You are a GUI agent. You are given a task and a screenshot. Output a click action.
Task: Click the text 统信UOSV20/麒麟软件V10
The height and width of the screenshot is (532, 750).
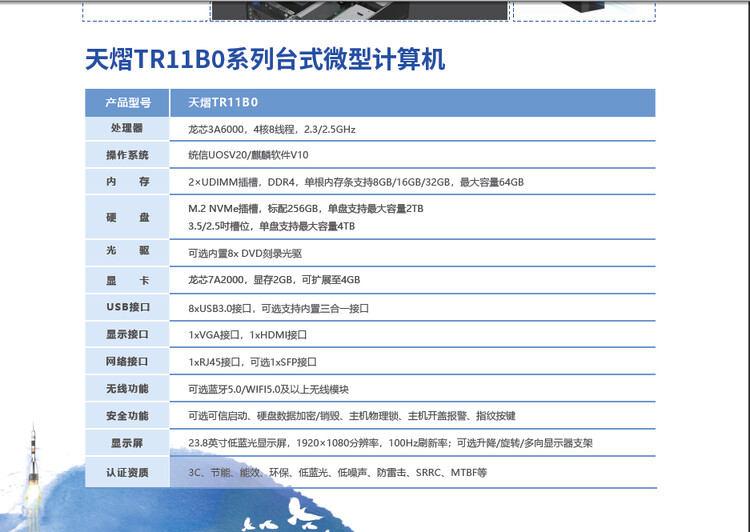pyautogui.click(x=248, y=155)
